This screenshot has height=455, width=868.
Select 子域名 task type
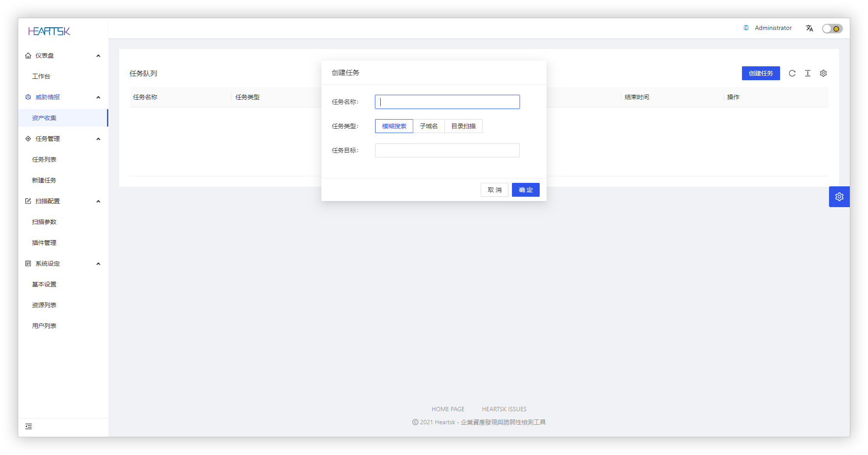click(x=429, y=126)
